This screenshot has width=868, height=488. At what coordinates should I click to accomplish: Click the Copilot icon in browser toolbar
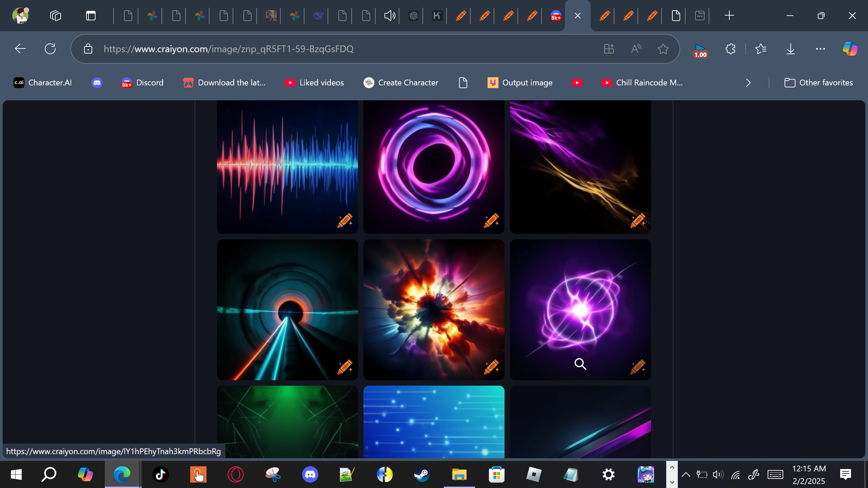[850, 49]
